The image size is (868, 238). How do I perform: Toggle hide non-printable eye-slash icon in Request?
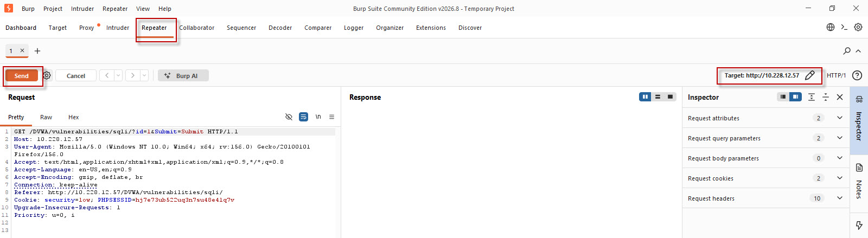click(x=289, y=117)
